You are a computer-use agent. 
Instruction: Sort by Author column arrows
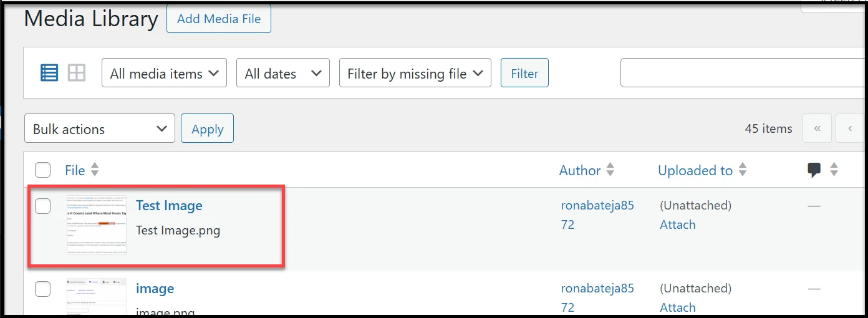click(610, 170)
